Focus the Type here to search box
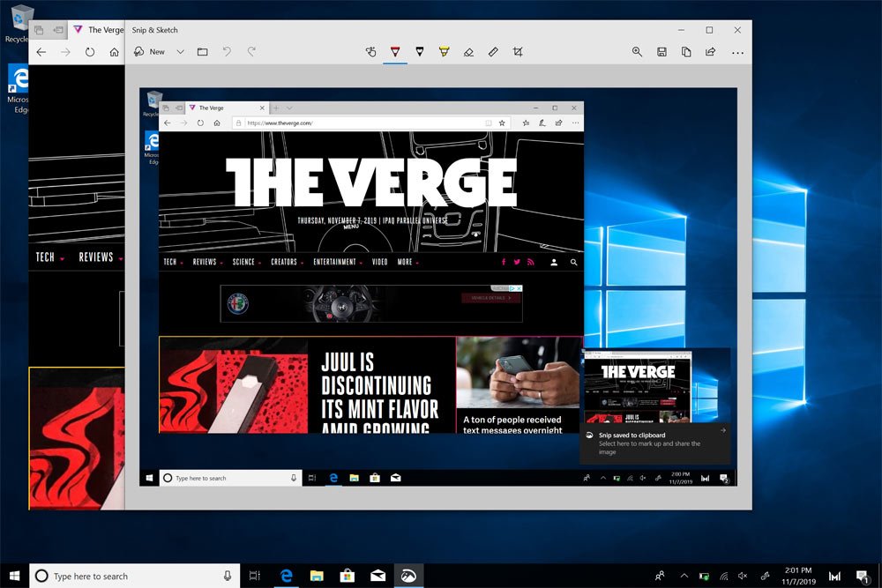882x588 pixels. coord(134,576)
